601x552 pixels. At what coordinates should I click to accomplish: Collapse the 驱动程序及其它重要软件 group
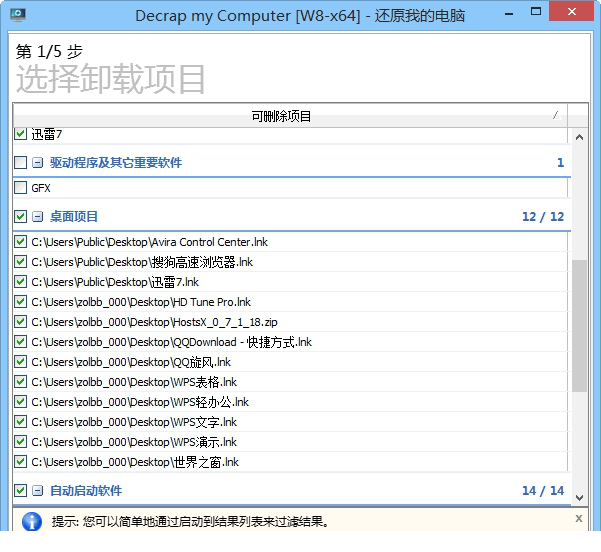[x=37, y=163]
